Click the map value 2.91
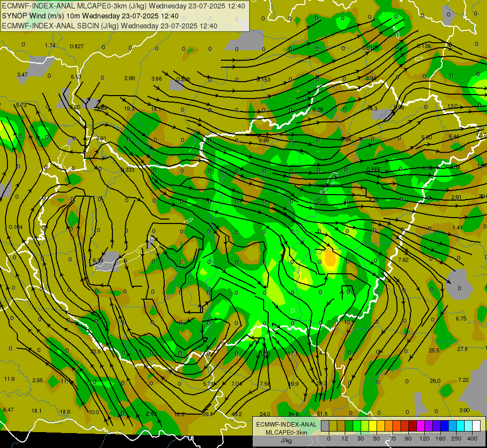 456,197
